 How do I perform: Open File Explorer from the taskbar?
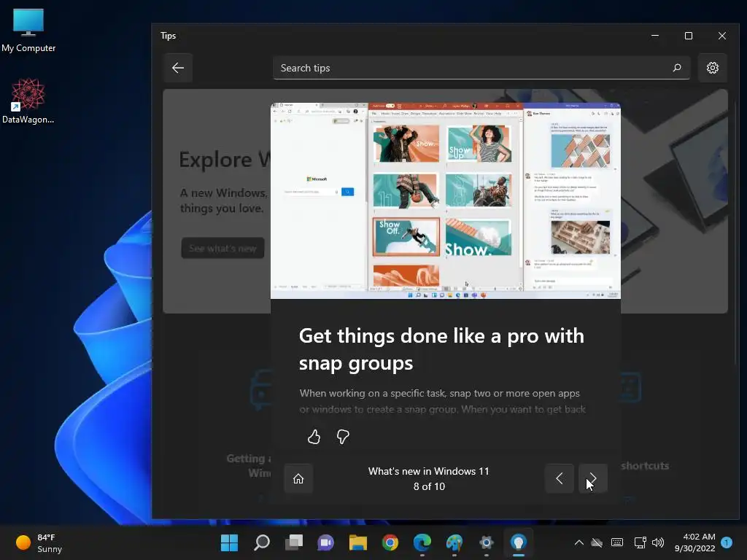(357, 542)
